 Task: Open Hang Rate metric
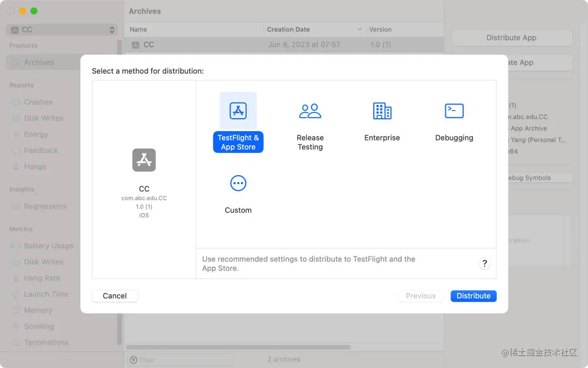(42, 278)
